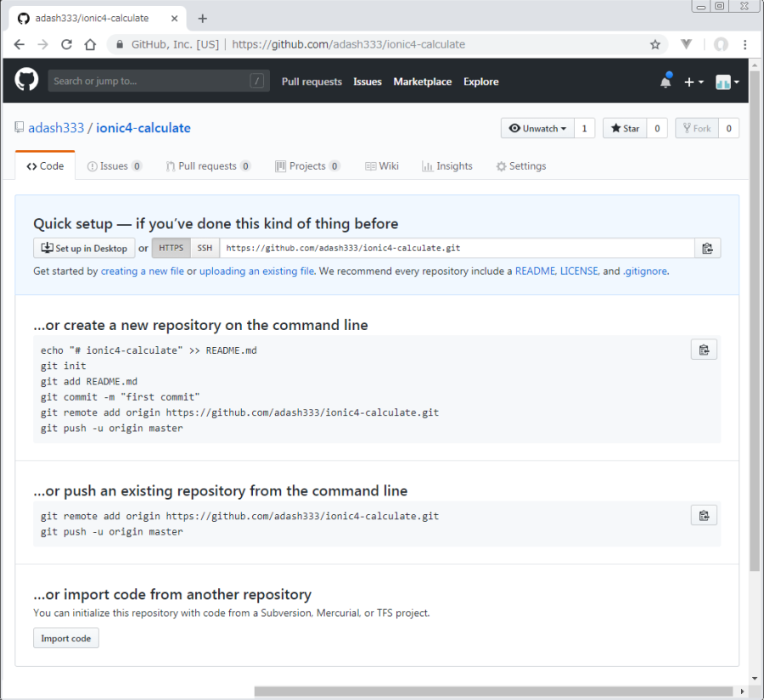Click the GitHub Octocat logo
Screen dimensions: 764x700
[x=26, y=81]
